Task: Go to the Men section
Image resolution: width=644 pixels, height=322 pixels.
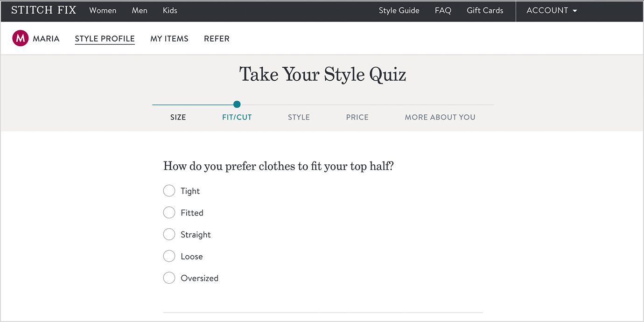Action: click(x=140, y=10)
